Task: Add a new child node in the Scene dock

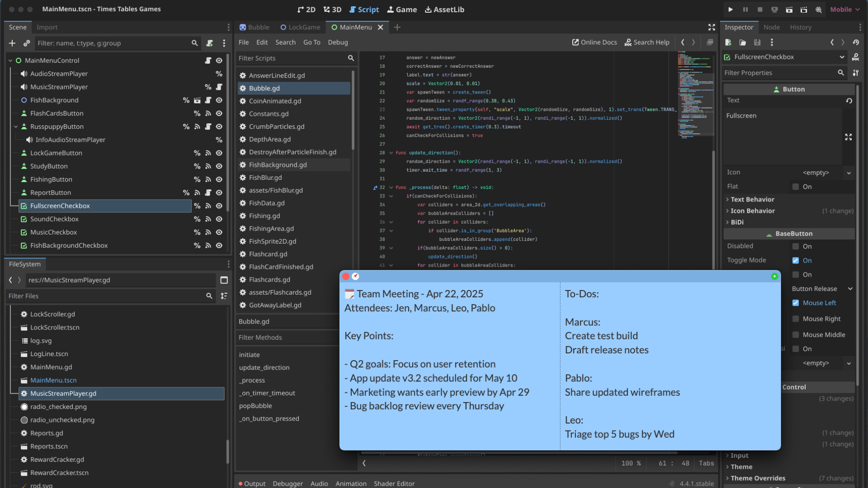Action: tap(12, 43)
